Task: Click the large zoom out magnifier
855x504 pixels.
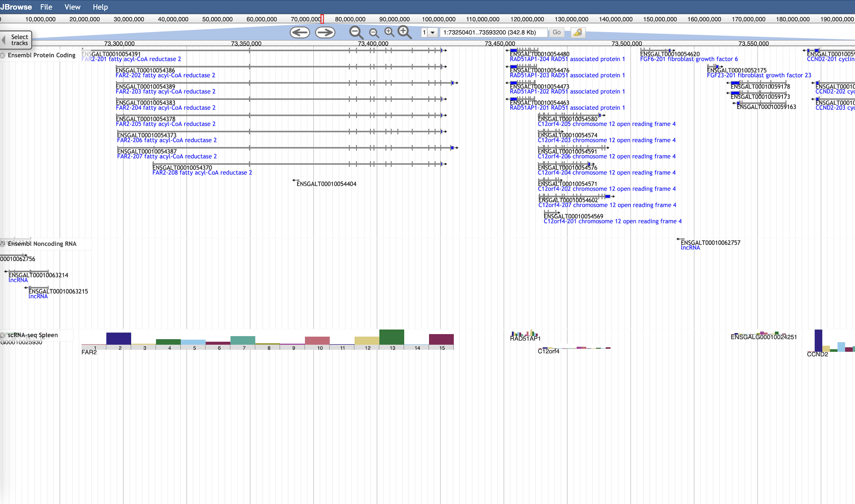Action: click(x=356, y=32)
